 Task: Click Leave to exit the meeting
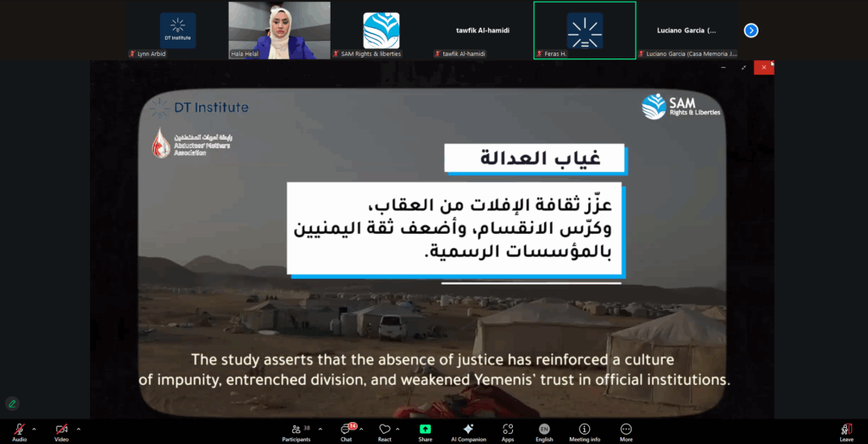pos(846,430)
